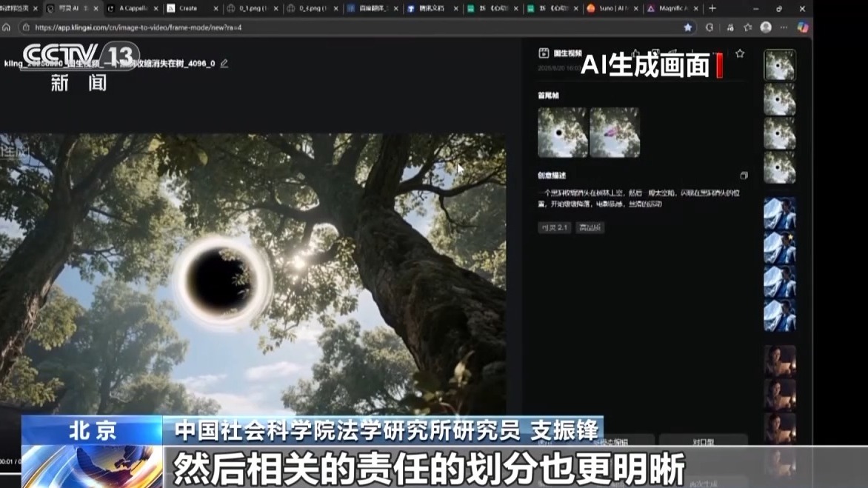Viewport: 868px width, 488px height.
Task: Open the first frame thumbnail with black hole
Action: click(562, 133)
